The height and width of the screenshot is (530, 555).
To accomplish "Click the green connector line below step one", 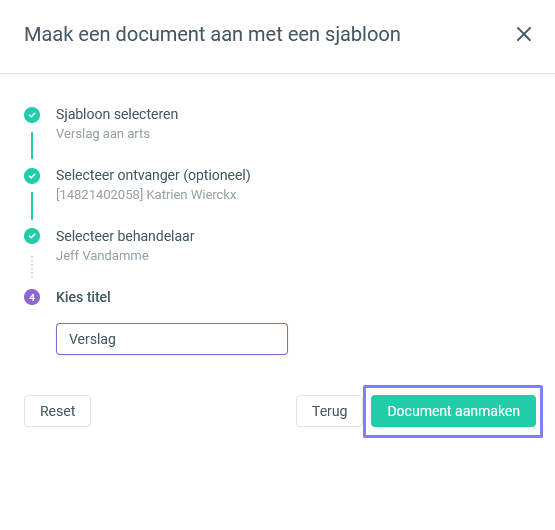I will pos(32,145).
